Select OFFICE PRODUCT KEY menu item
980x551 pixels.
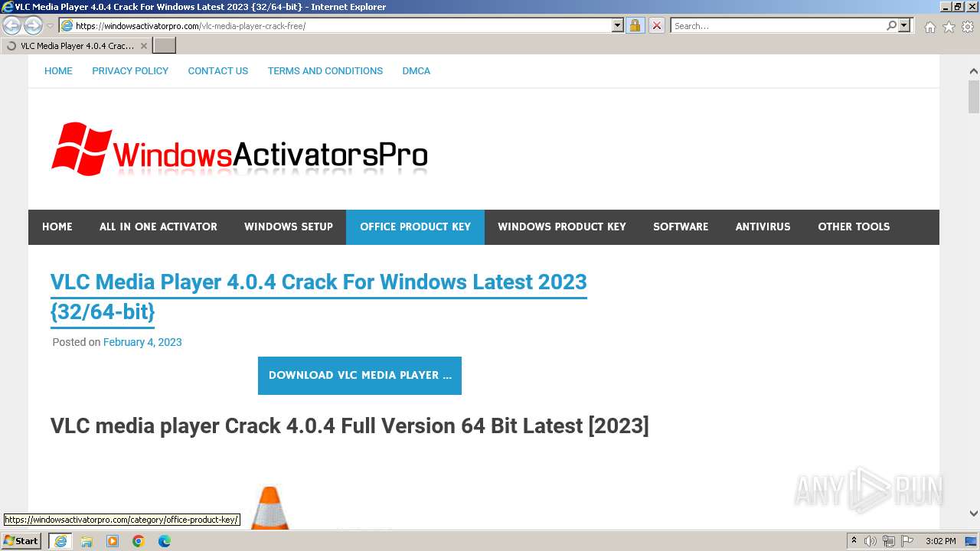pyautogui.click(x=415, y=227)
